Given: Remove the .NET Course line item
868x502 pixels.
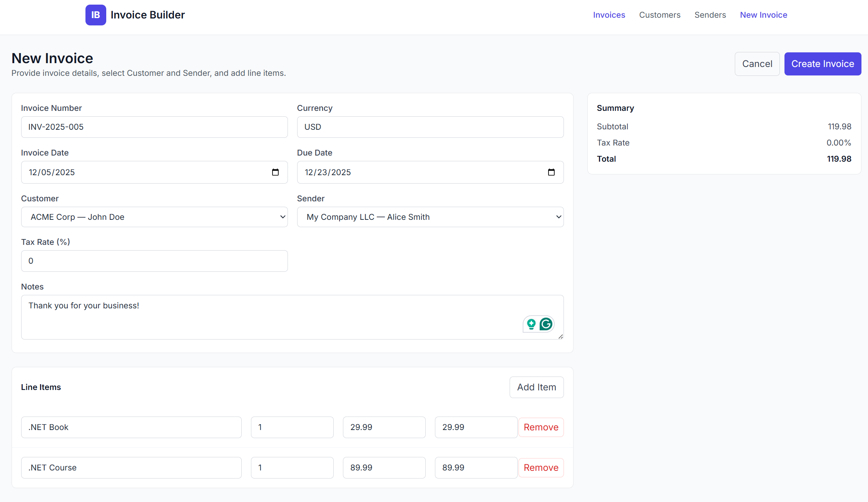Looking at the screenshot, I should coord(541,467).
